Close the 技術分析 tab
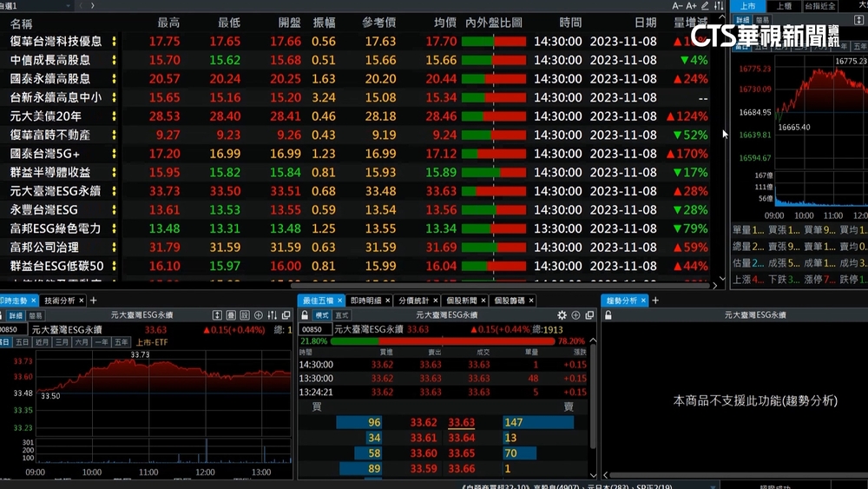868x489 pixels. coord(82,301)
